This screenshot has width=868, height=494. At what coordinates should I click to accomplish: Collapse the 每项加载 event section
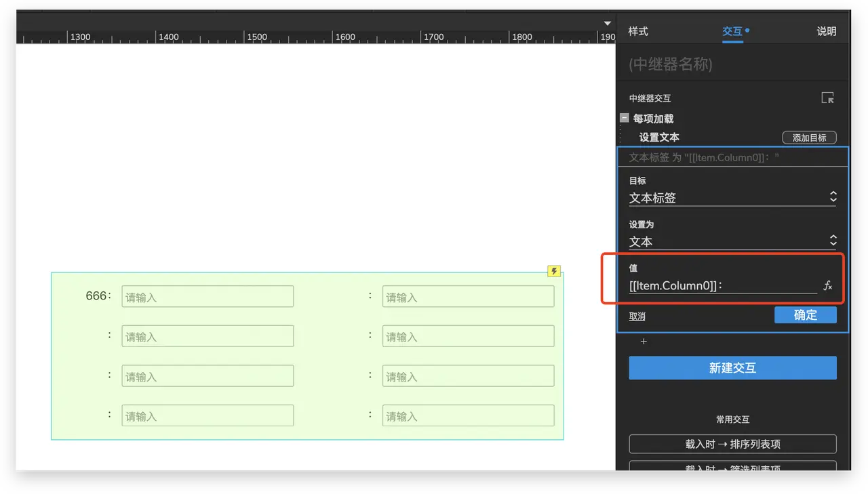click(x=624, y=118)
